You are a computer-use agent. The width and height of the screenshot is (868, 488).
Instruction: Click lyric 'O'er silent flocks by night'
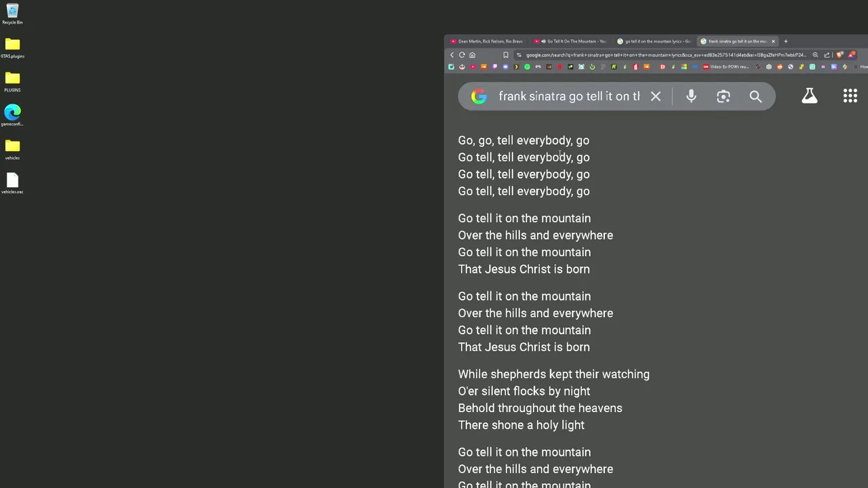(x=524, y=391)
